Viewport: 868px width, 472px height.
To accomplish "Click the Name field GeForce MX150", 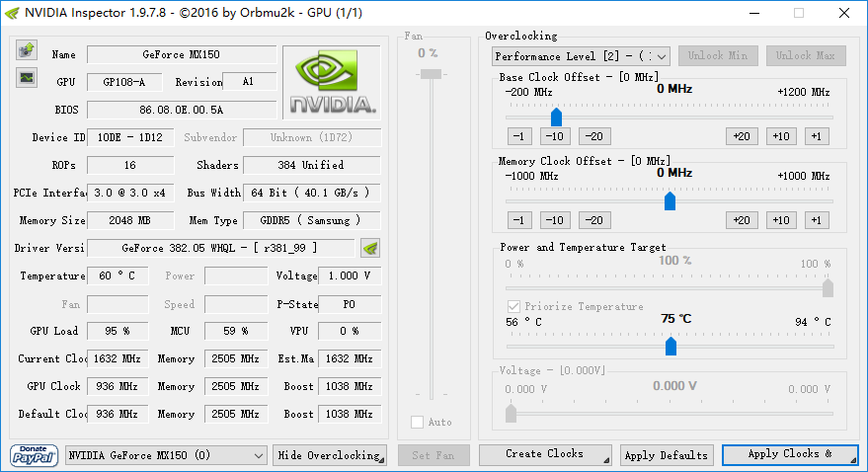I will click(182, 54).
